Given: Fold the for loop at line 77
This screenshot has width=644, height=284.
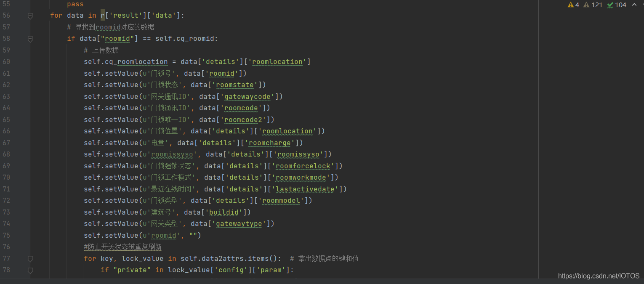Looking at the screenshot, I should click(x=30, y=258).
